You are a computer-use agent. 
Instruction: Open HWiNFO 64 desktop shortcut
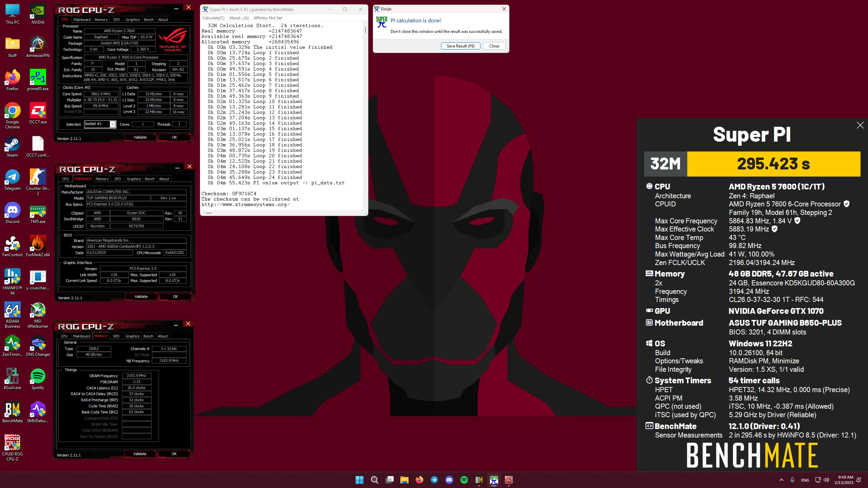tap(13, 282)
